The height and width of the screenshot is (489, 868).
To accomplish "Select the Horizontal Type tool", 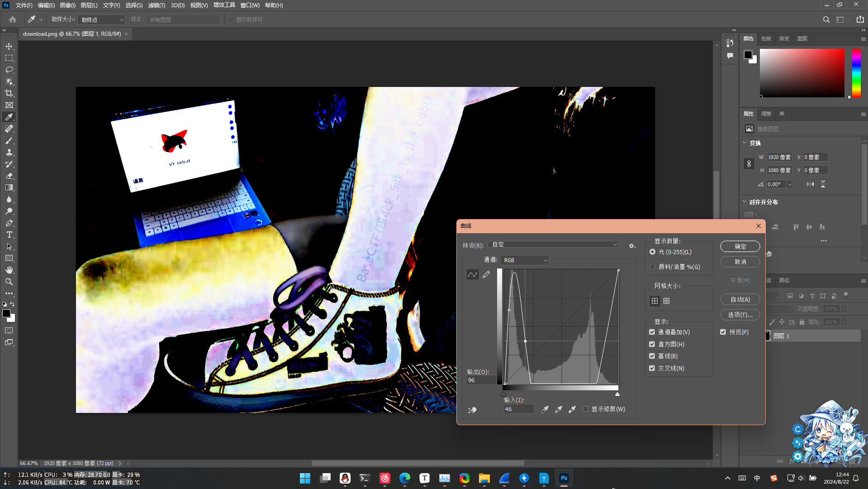I will click(9, 235).
